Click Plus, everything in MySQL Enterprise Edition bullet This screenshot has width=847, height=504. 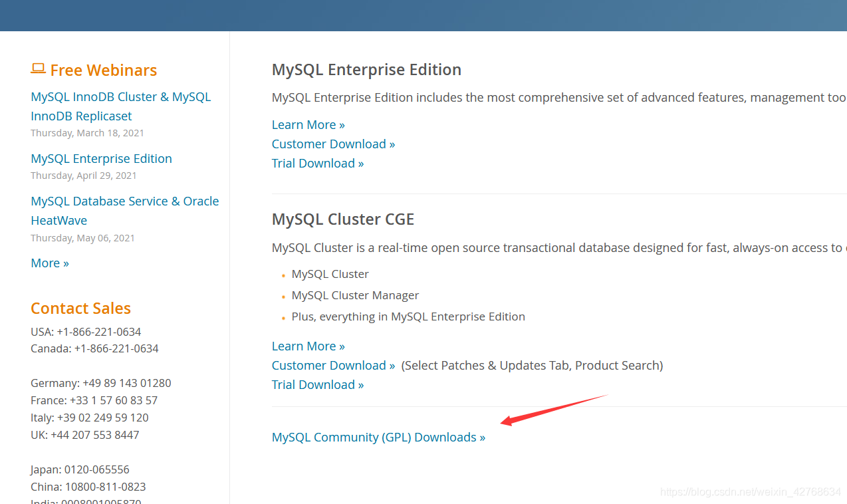[408, 316]
